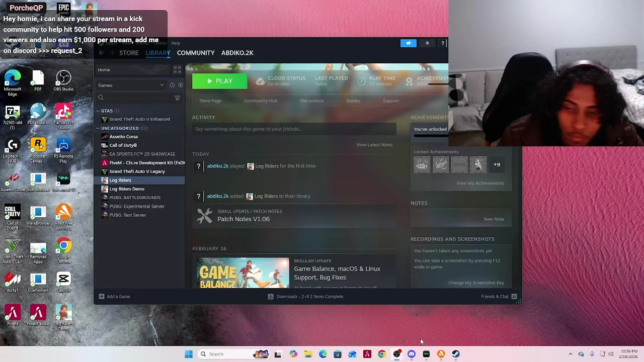The width and height of the screenshot is (644, 362).
Task: Click Add a Game
Action: [x=115, y=297]
